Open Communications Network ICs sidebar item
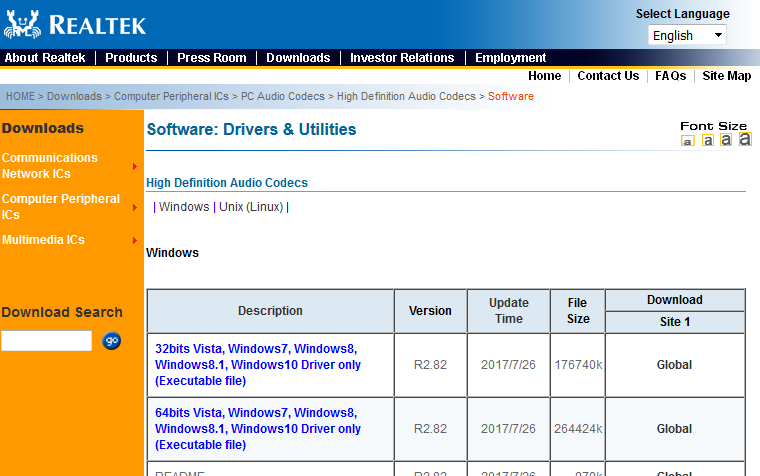 point(49,166)
